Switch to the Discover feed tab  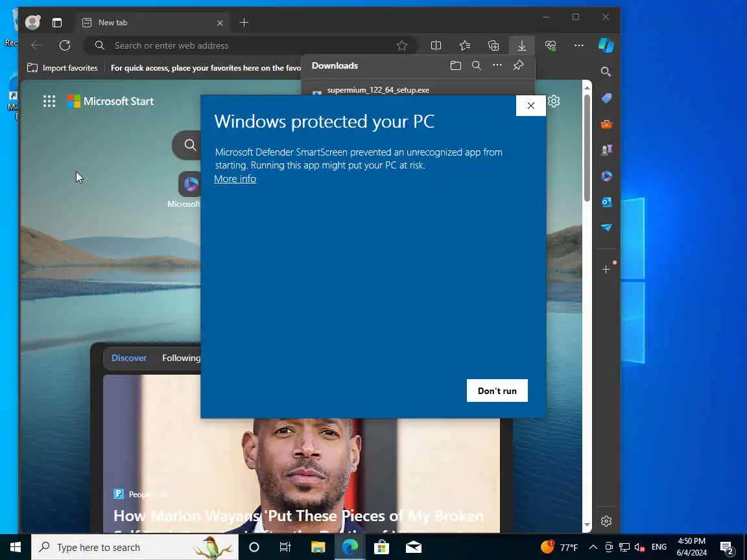pyautogui.click(x=129, y=358)
